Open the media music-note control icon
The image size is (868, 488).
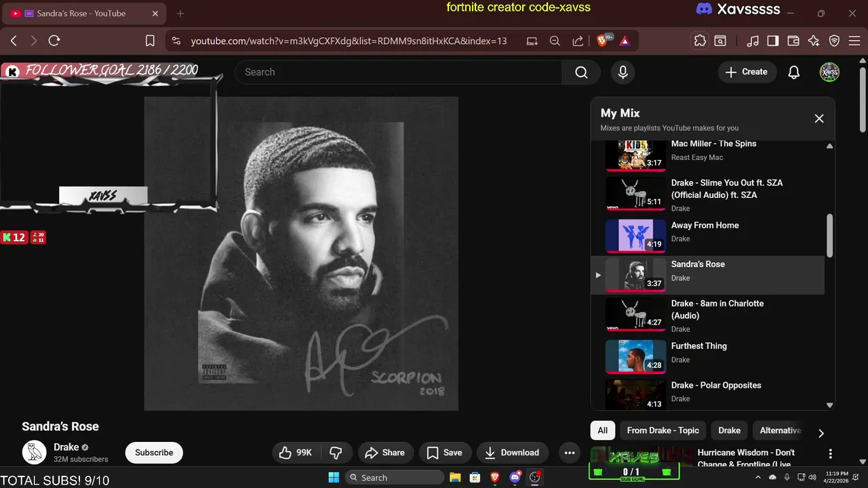[x=753, y=41]
